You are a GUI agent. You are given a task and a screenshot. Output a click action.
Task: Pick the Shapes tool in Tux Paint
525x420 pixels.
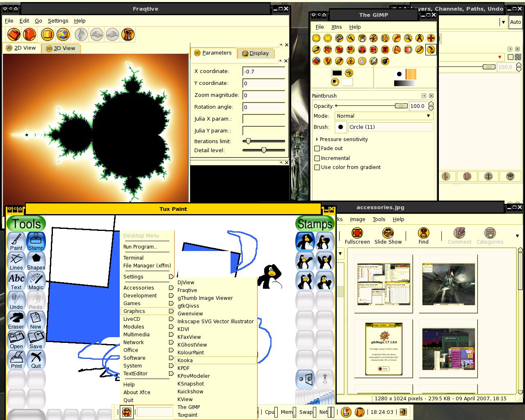pos(36,261)
